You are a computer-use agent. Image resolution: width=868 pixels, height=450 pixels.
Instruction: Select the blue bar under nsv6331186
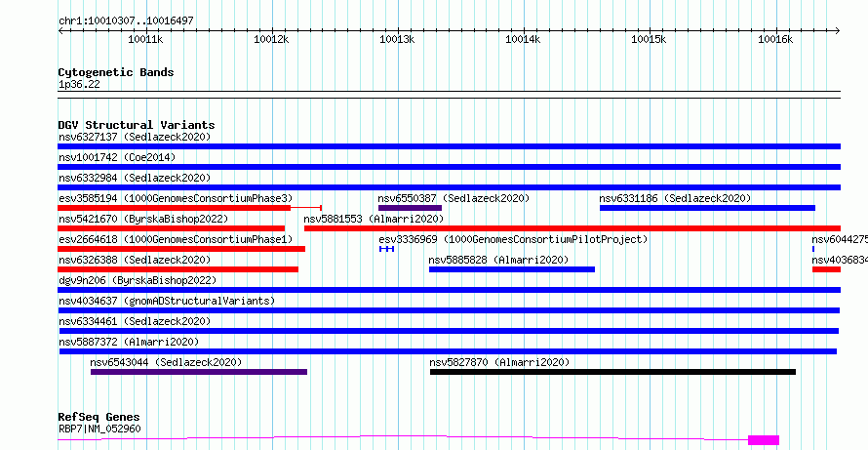click(707, 208)
